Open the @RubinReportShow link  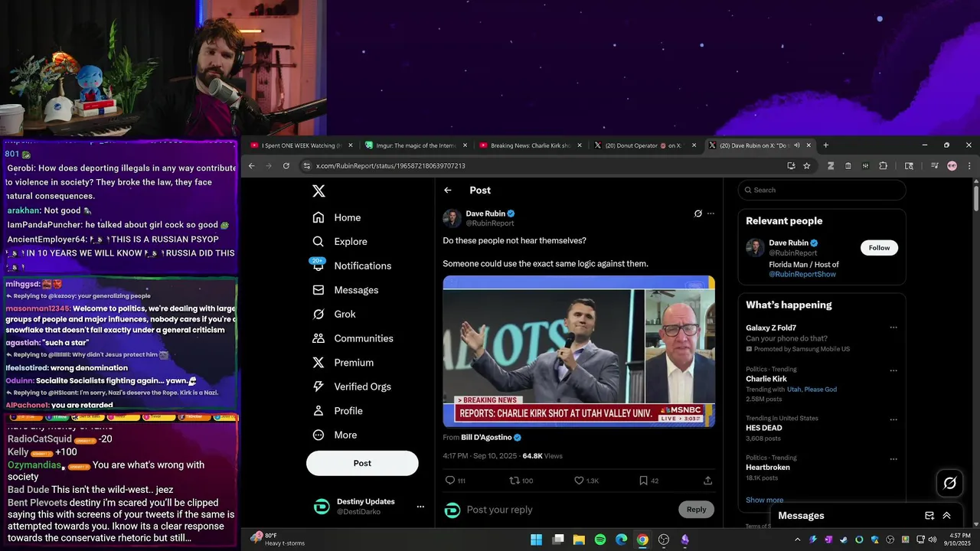pos(802,275)
